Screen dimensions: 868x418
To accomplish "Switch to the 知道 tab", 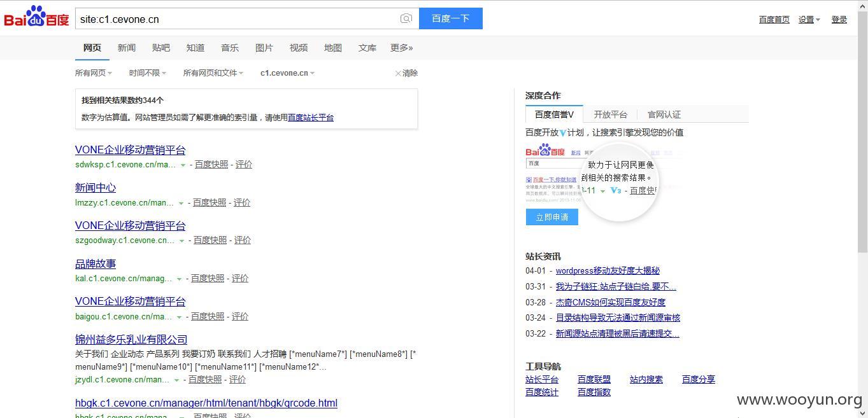I will coord(196,48).
